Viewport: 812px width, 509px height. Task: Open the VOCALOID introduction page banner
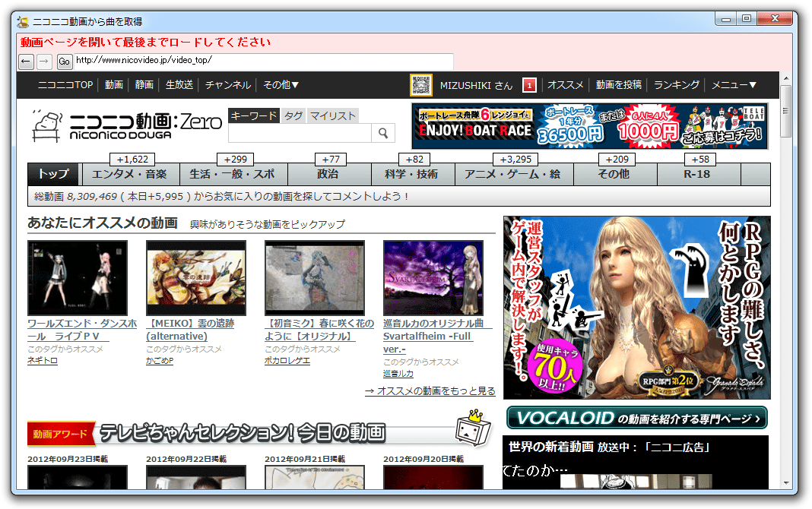(x=637, y=418)
